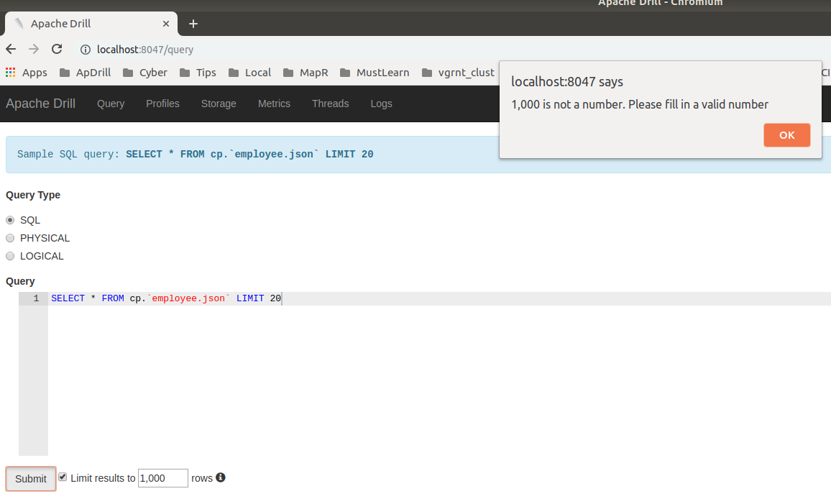Open a new tab with the plus icon
This screenshot has height=504, width=831.
193,24
